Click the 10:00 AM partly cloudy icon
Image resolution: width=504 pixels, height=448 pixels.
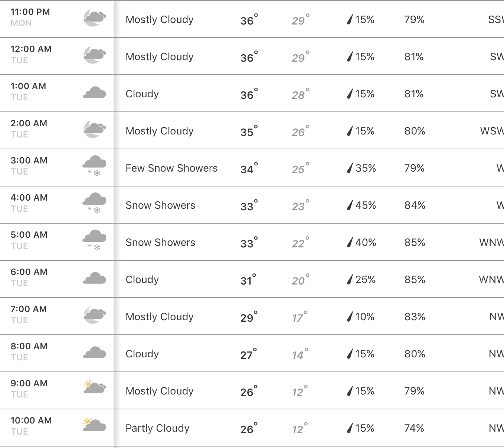click(95, 424)
